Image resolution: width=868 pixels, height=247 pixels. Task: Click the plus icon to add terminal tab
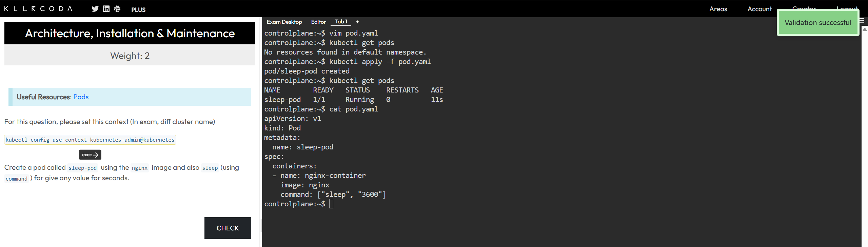(x=357, y=22)
